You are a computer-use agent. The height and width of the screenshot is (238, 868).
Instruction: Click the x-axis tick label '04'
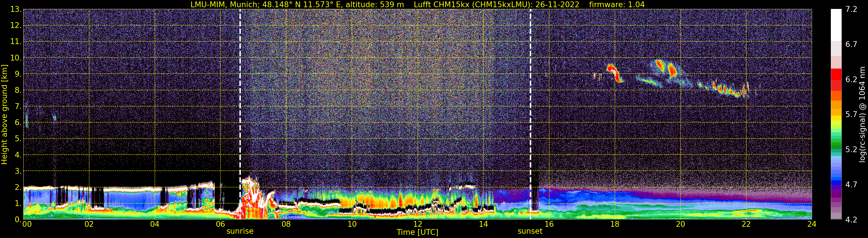point(154,224)
